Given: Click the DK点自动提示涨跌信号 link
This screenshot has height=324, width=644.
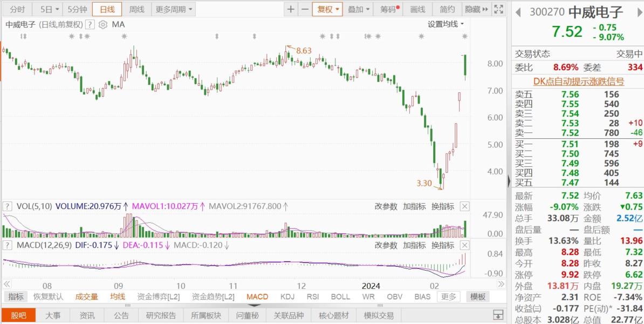Looking at the screenshot, I should pyautogui.click(x=579, y=82).
